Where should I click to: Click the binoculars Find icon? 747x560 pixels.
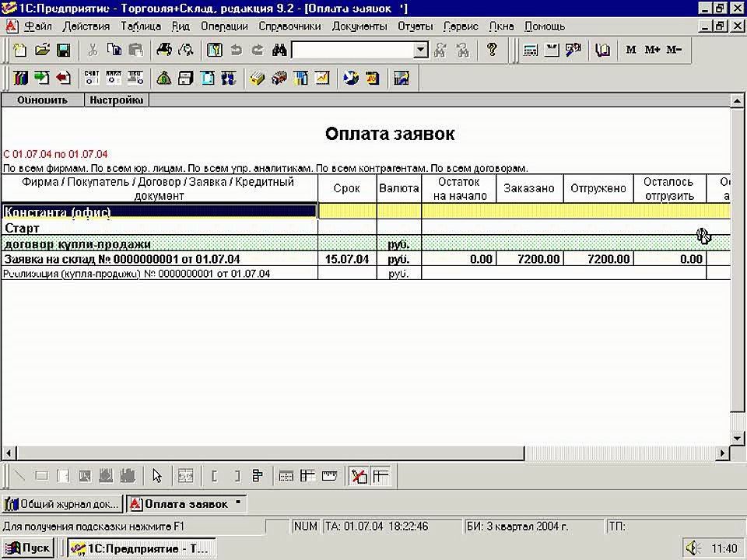279,50
